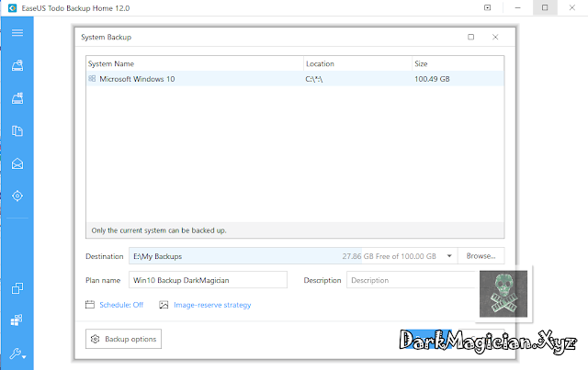The width and height of the screenshot is (588, 370).
Task: Open Disk/Partition Backup from the sidebar
Action: [x=17, y=65]
